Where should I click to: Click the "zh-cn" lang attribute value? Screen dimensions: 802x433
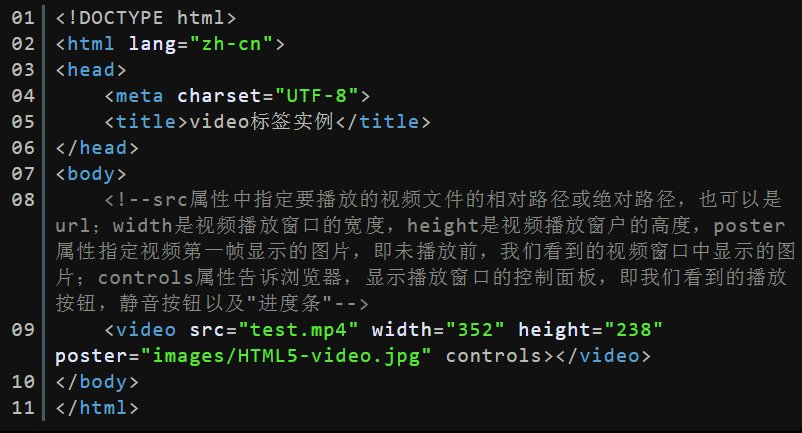(231, 44)
